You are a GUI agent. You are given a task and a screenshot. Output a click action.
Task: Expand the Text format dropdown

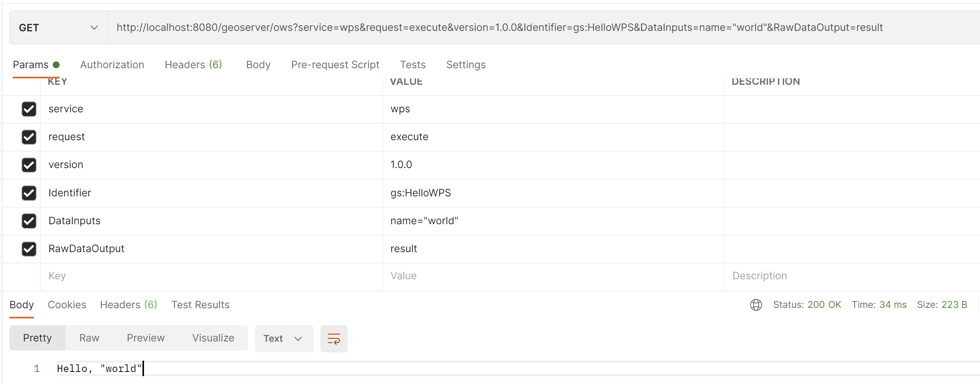[x=283, y=338]
